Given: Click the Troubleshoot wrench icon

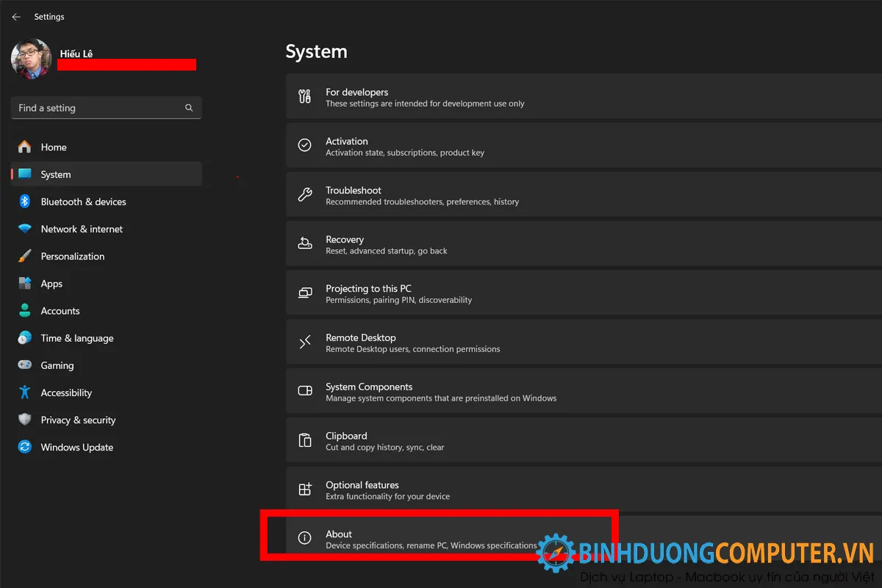Looking at the screenshot, I should 304,195.
